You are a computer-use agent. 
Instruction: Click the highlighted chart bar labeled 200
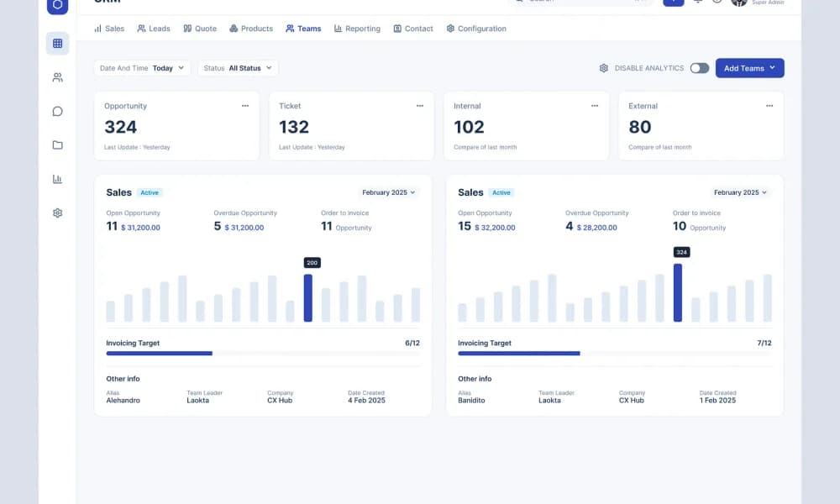308,298
